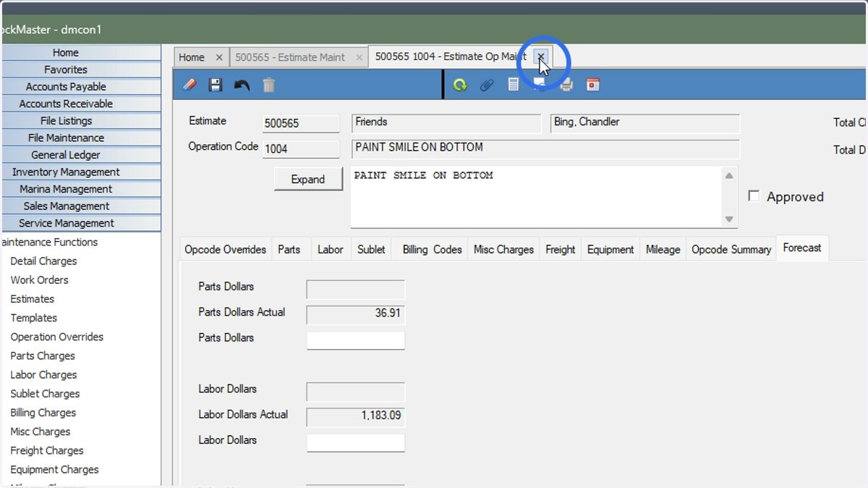Select Parts Charges in function list
Viewport: 868px width, 488px height.
tap(43, 356)
